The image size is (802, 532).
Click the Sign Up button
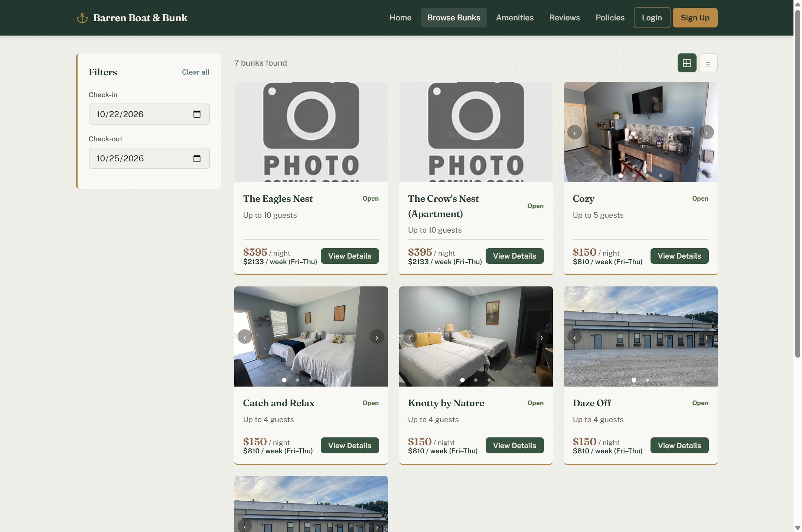[x=695, y=18]
